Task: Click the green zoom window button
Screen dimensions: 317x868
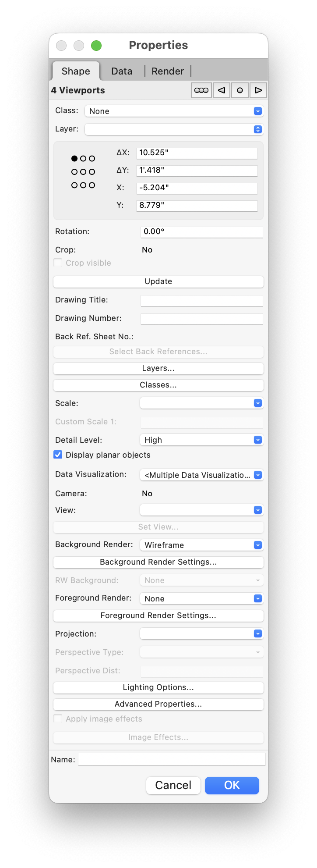Action: 96,46
